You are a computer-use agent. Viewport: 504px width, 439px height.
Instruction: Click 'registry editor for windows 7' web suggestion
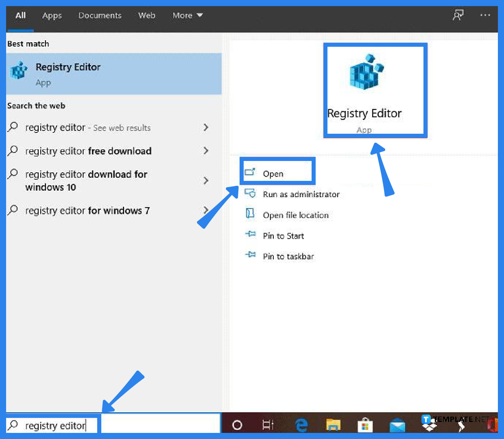click(87, 211)
